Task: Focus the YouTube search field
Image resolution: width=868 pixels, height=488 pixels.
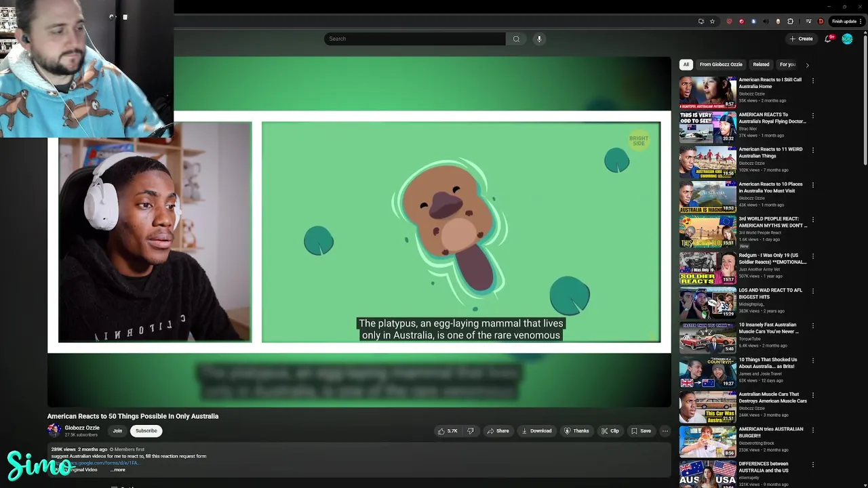Action: [x=414, y=39]
